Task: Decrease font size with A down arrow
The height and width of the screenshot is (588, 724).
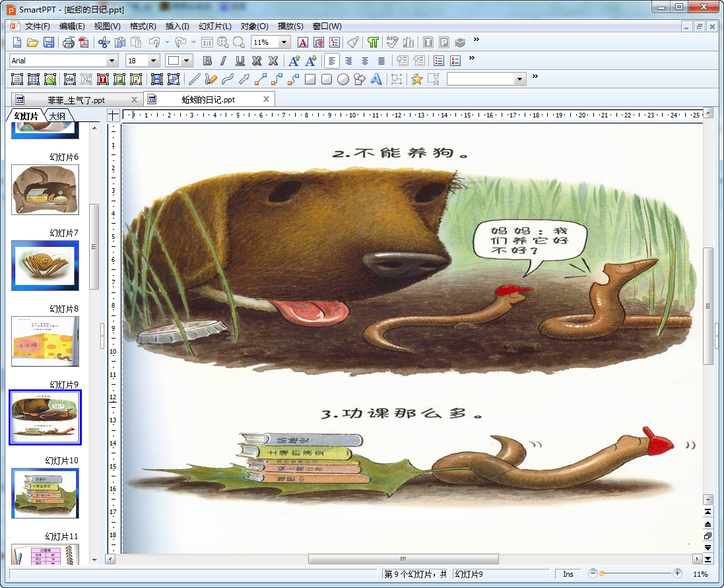Action: 312,61
